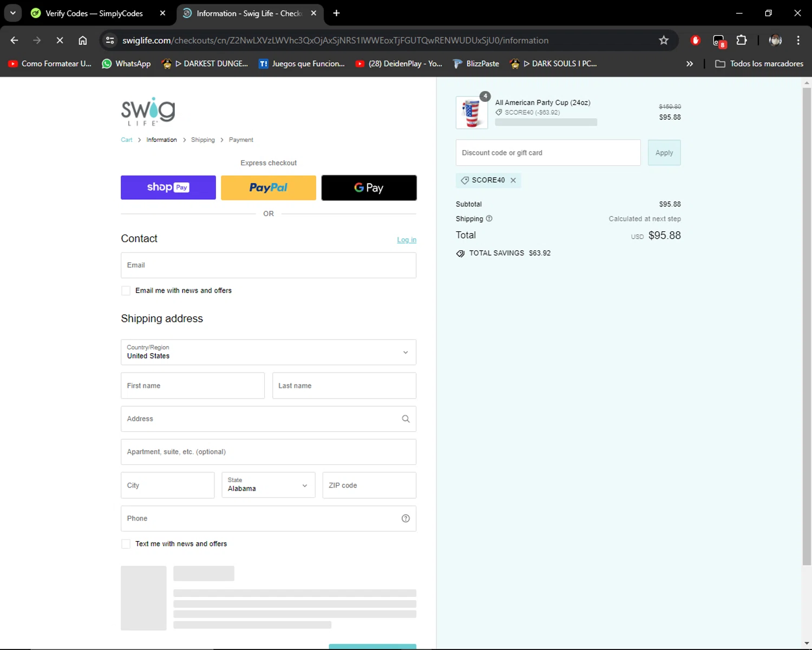Click the Shipping info question icon
This screenshot has width=812, height=650.
(489, 219)
